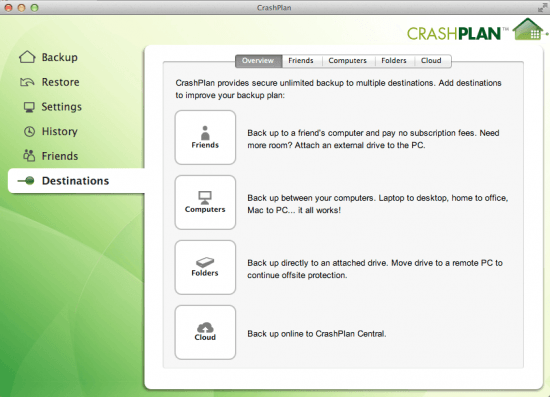550x397 pixels.
Task: Click the large Cloud destination button
Action: pos(205,332)
